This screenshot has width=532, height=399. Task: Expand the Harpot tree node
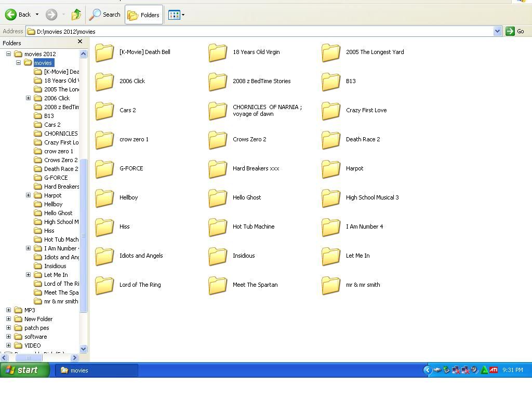[x=29, y=195]
